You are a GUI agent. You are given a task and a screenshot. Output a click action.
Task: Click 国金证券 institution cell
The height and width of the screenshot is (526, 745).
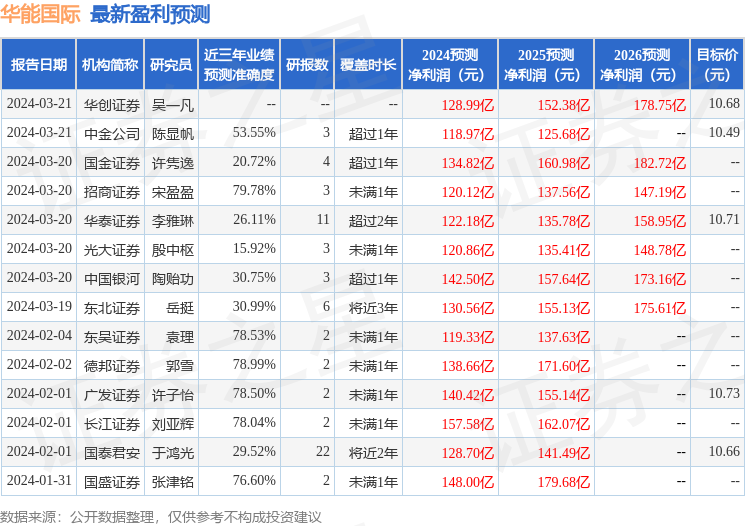click(112, 163)
